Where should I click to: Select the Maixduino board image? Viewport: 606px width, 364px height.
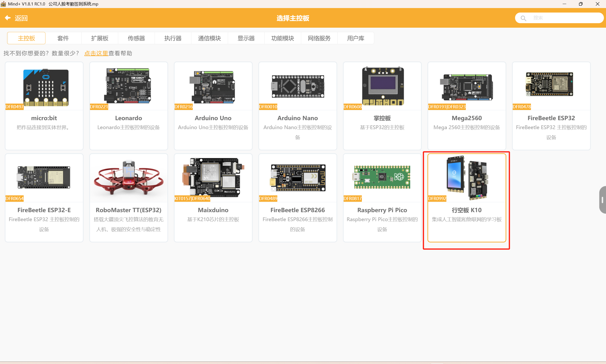click(213, 177)
